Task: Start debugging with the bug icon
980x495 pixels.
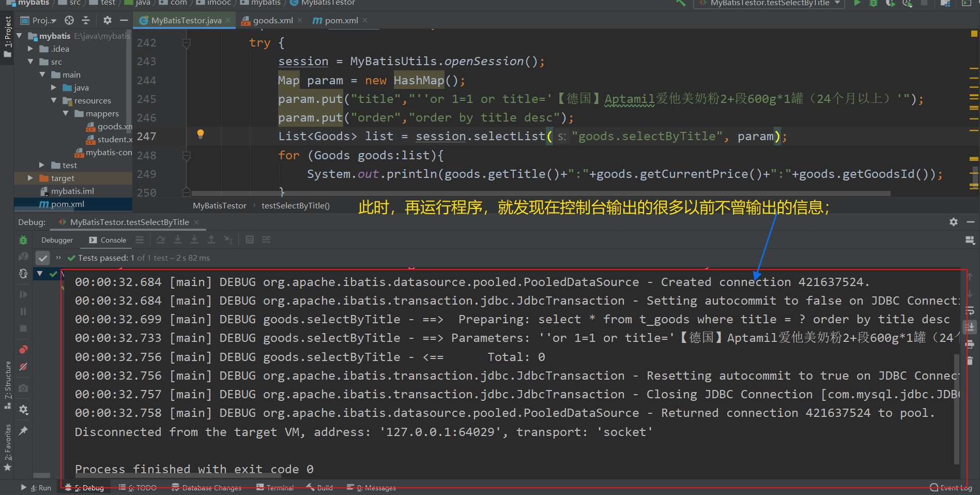Action: [874, 4]
